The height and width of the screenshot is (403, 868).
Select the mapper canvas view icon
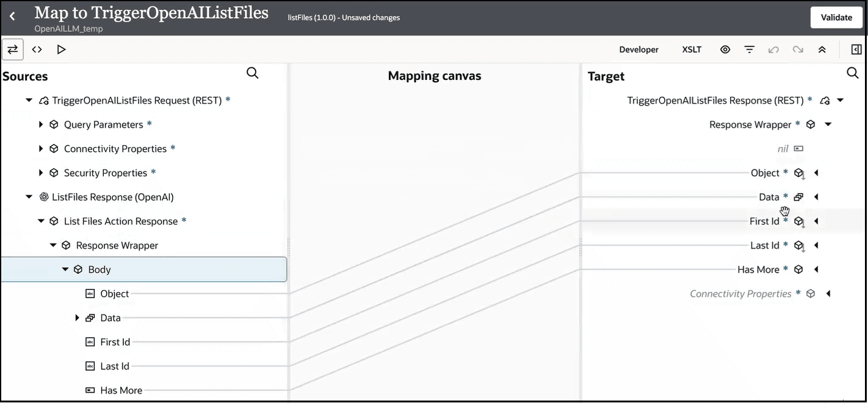[x=13, y=49]
